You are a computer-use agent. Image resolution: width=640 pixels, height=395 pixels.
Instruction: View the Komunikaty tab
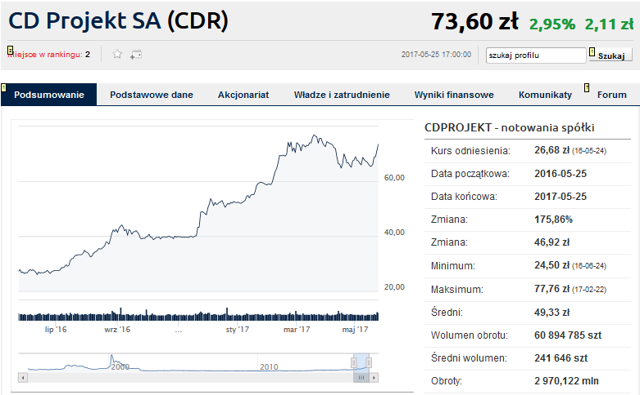[x=545, y=95]
